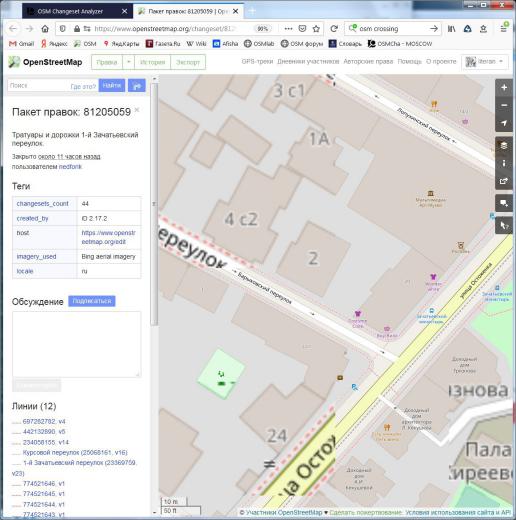Open the browser home page icon
The width and height of the screenshot is (516, 520).
(x=45, y=29)
